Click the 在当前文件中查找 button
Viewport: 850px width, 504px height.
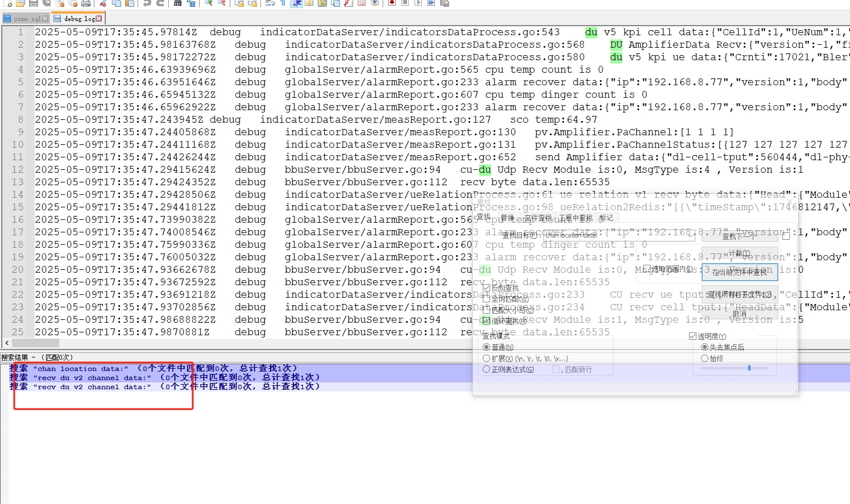[740, 272]
